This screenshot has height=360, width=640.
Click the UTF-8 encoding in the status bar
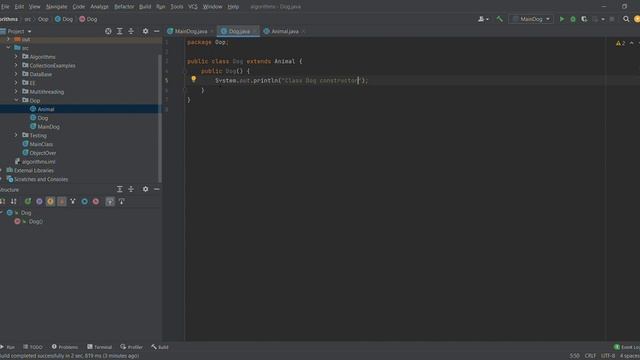click(x=608, y=356)
